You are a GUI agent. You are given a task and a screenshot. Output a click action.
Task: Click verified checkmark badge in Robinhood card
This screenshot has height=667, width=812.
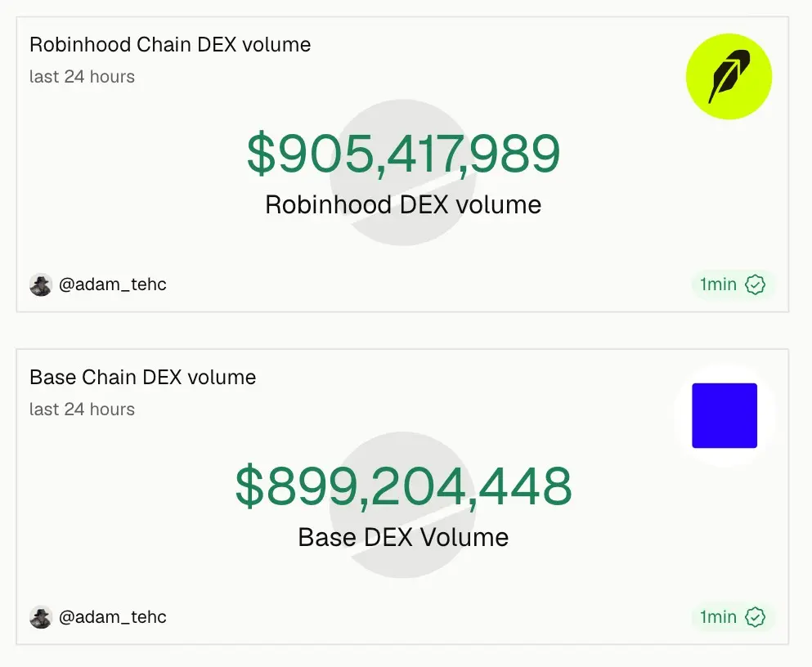(755, 284)
